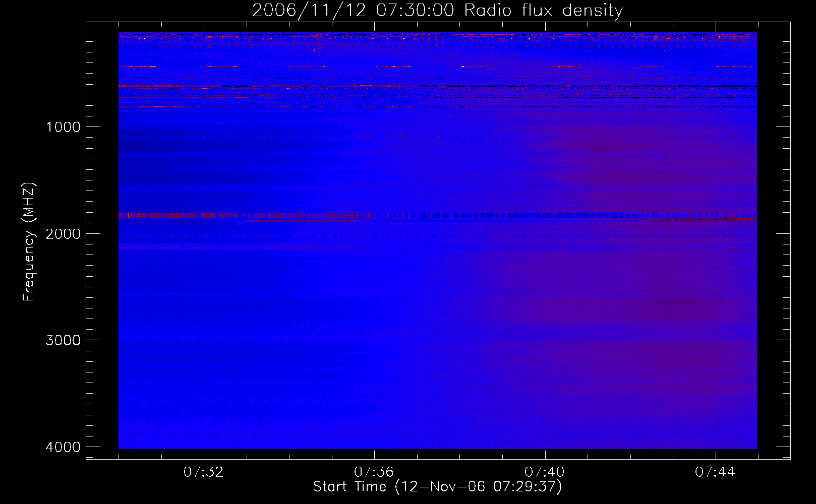Click the 'Frequency (MHZ)' axis label
The width and height of the screenshot is (816, 504).
29,242
